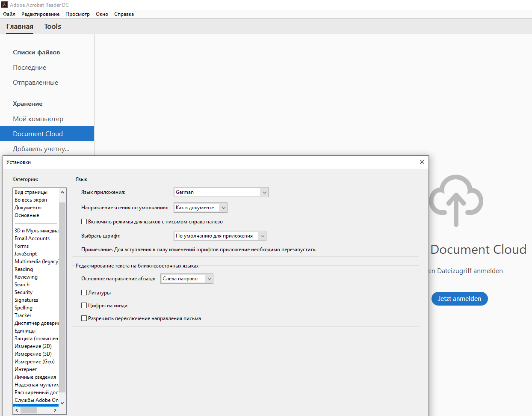Open the Редактирование menu
This screenshot has height=416, width=532.
coord(41,14)
